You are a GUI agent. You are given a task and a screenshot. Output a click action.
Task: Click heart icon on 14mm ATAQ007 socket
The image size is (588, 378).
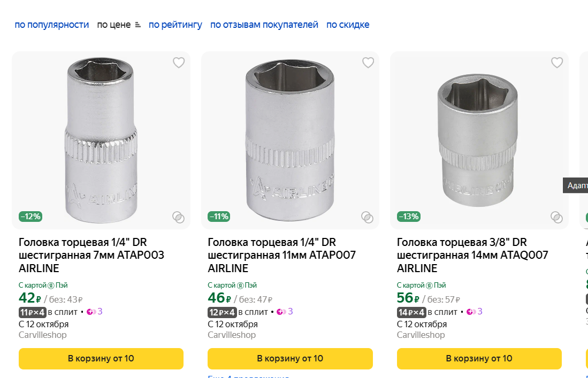[x=557, y=63]
